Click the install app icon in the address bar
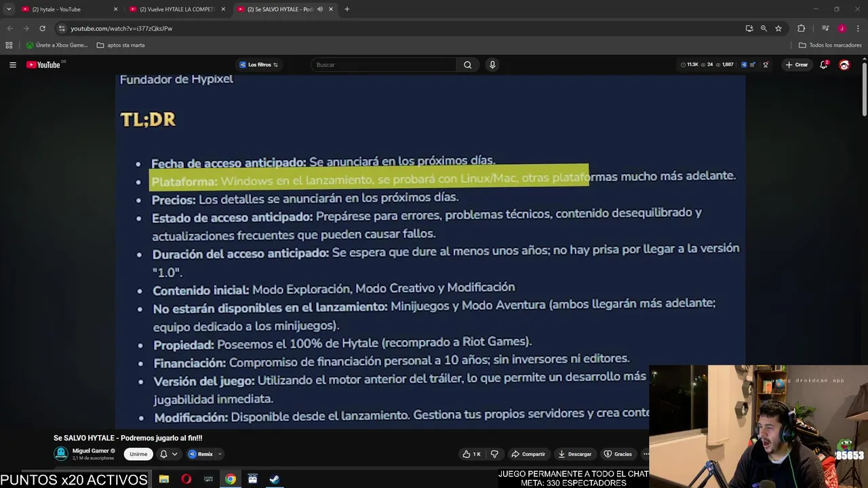The image size is (868, 488). coord(749,28)
